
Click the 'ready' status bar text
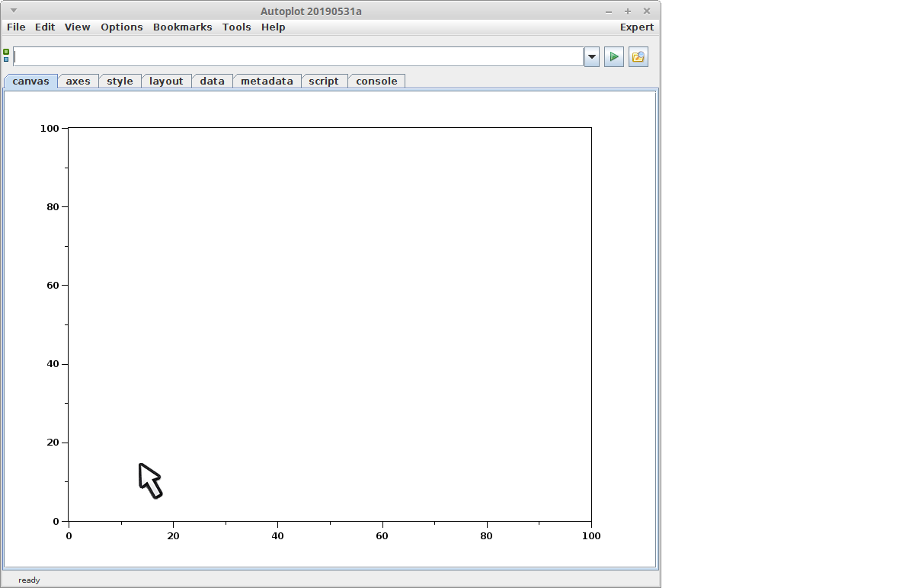29,580
